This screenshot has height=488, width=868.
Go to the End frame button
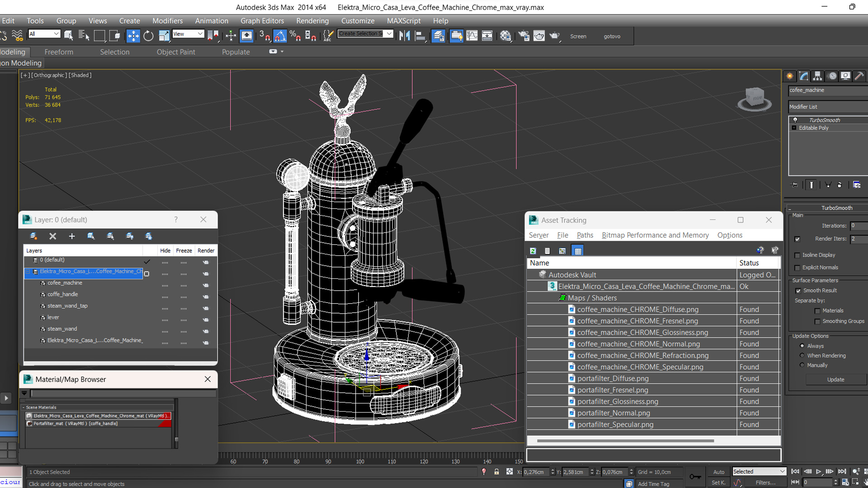(x=842, y=471)
